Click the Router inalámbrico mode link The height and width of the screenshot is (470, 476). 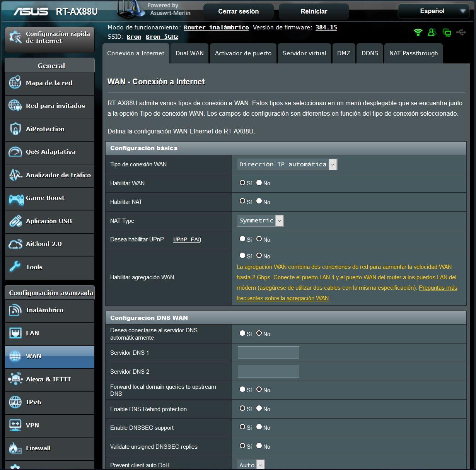tap(216, 27)
